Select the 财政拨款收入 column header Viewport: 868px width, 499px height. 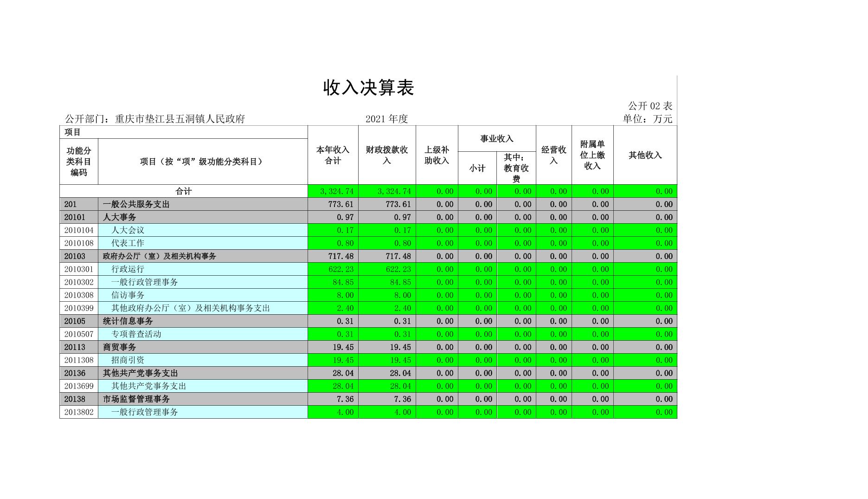386,155
